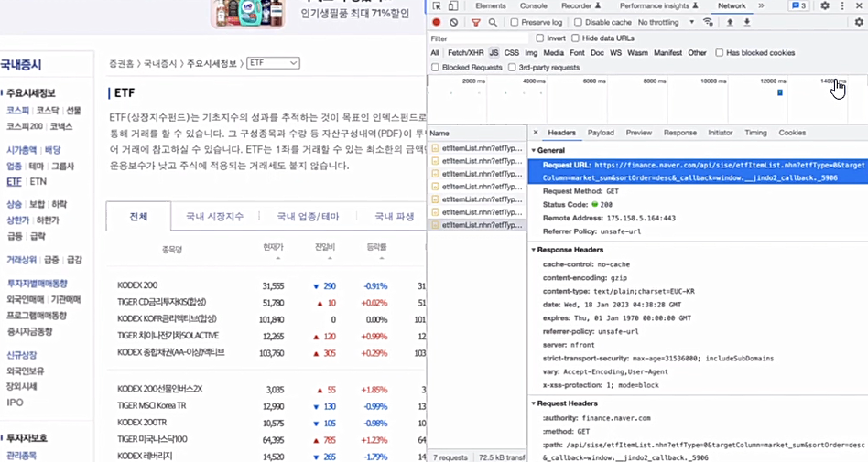The image size is (868, 462).
Task: Open Network panel settings gear icon
Action: click(x=859, y=22)
